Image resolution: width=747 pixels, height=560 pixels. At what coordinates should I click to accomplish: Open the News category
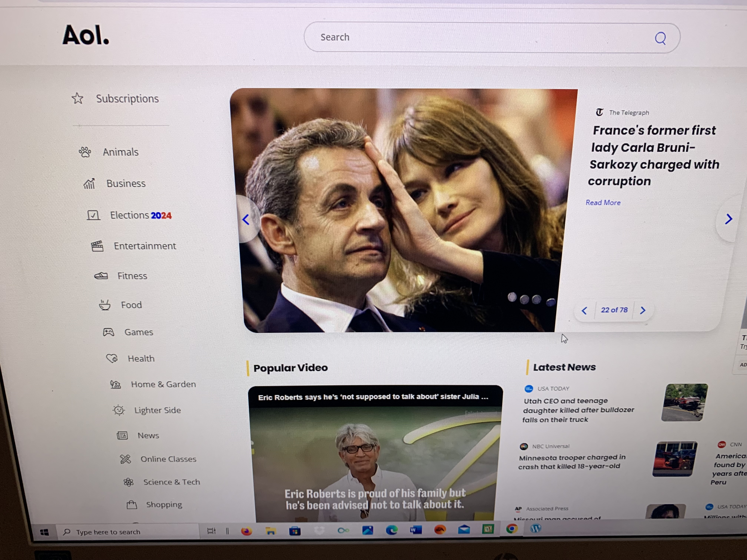coord(148,435)
